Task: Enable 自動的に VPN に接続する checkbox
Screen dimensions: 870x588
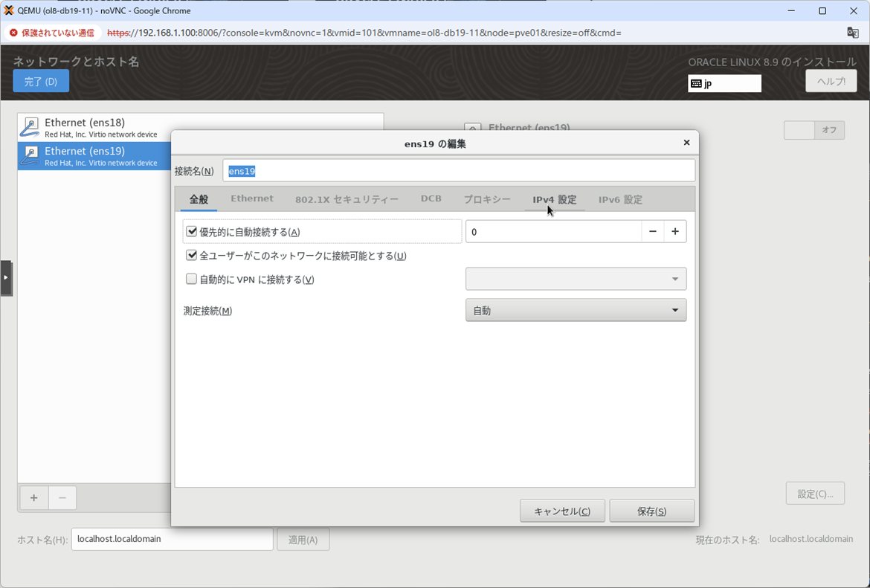Action: [191, 279]
